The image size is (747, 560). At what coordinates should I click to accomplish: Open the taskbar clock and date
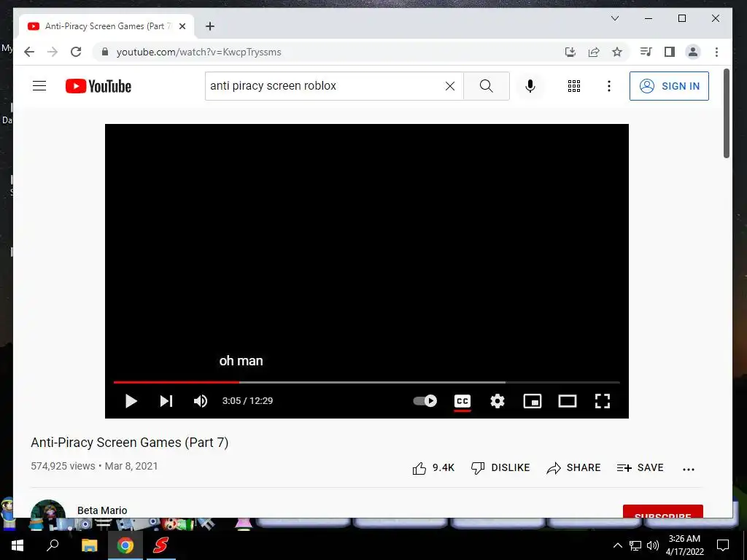pos(684,545)
